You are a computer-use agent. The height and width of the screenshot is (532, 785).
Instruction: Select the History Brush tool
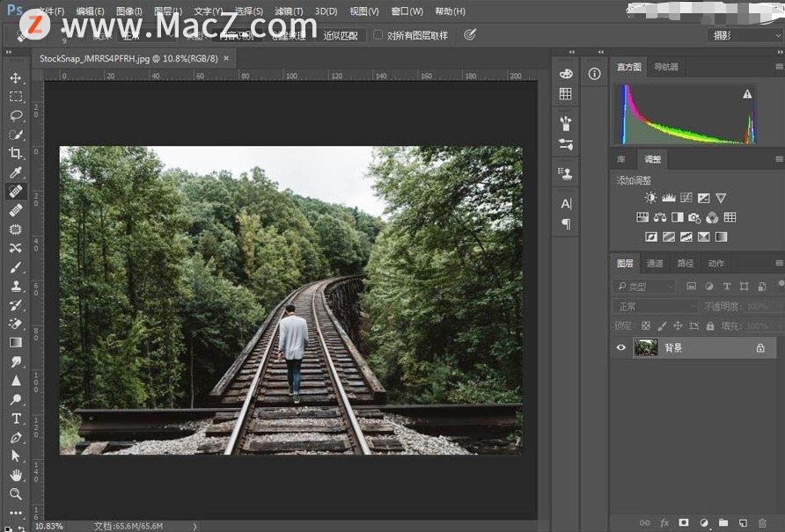point(16,305)
